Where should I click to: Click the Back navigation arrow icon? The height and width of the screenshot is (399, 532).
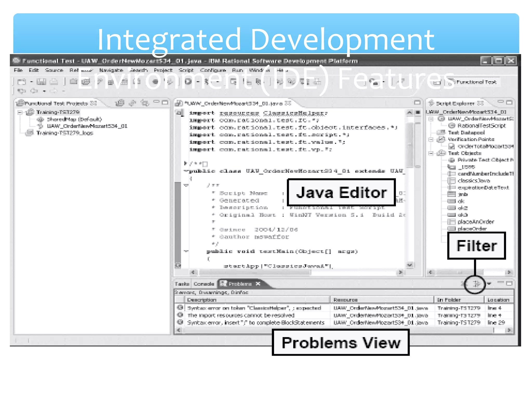[x=34, y=91]
